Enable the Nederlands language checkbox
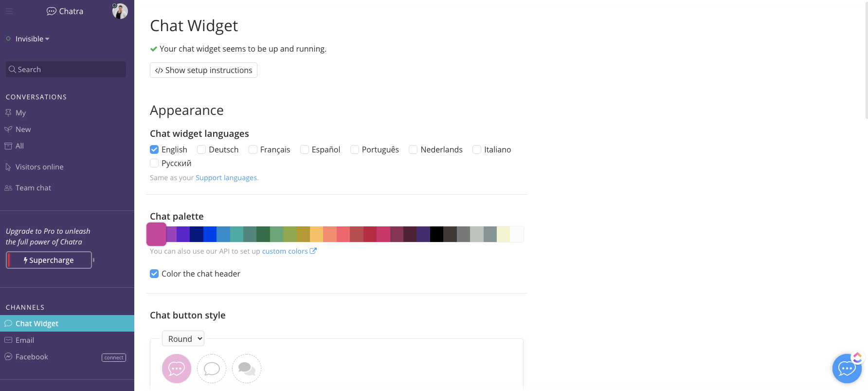 pyautogui.click(x=413, y=149)
